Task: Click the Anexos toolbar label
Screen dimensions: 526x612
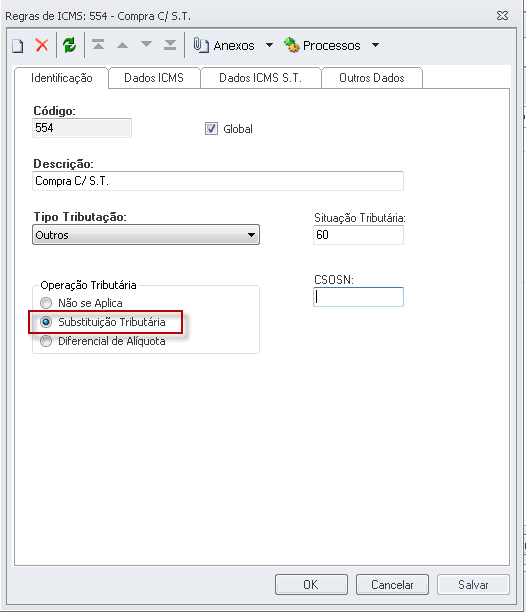Action: tap(234, 46)
